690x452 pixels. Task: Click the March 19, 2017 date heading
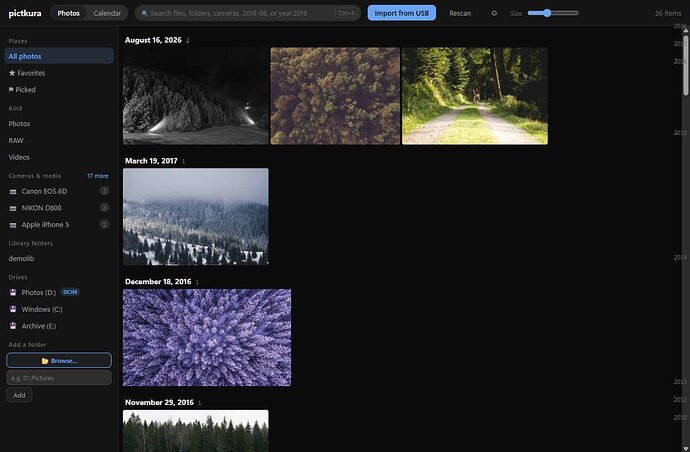(151, 161)
